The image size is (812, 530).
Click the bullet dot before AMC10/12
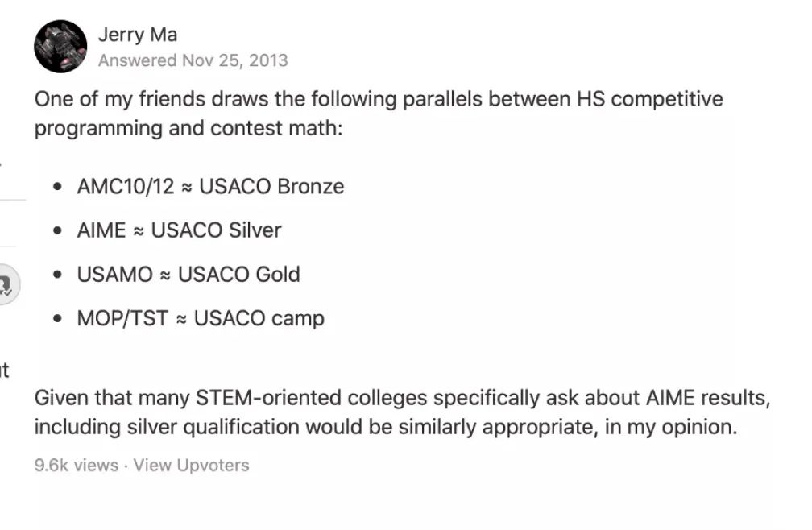57,187
